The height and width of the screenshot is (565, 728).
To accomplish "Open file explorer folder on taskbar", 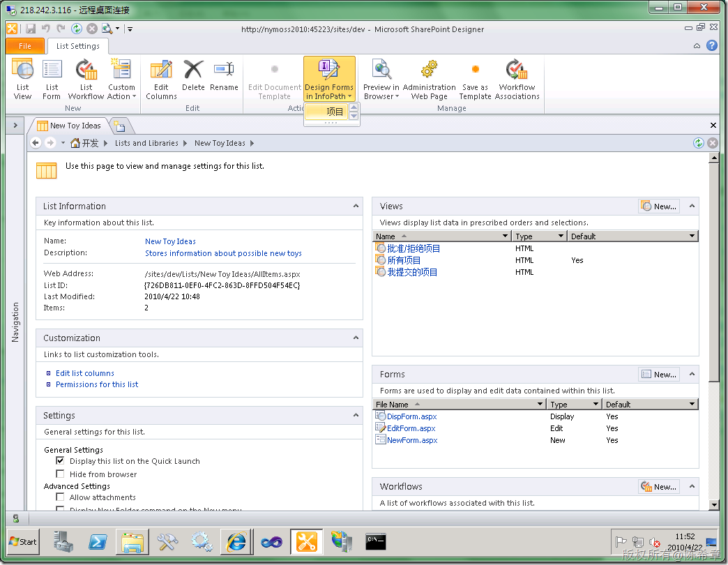I will point(132,542).
